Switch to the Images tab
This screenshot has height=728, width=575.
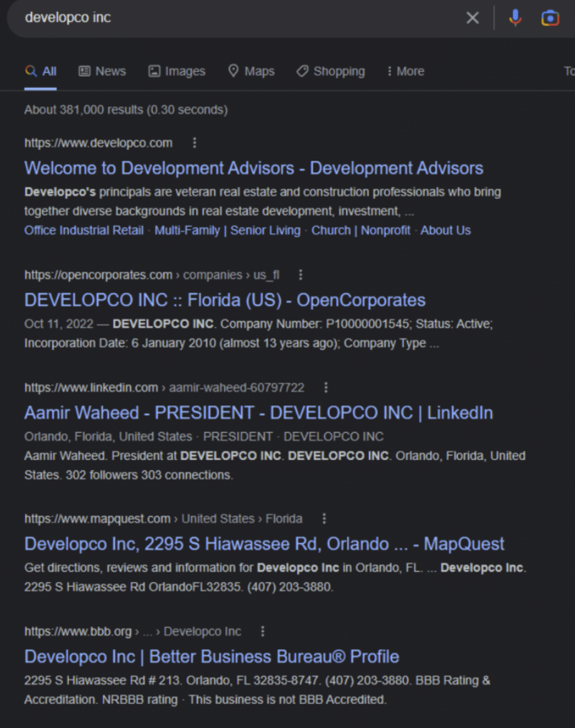(177, 71)
